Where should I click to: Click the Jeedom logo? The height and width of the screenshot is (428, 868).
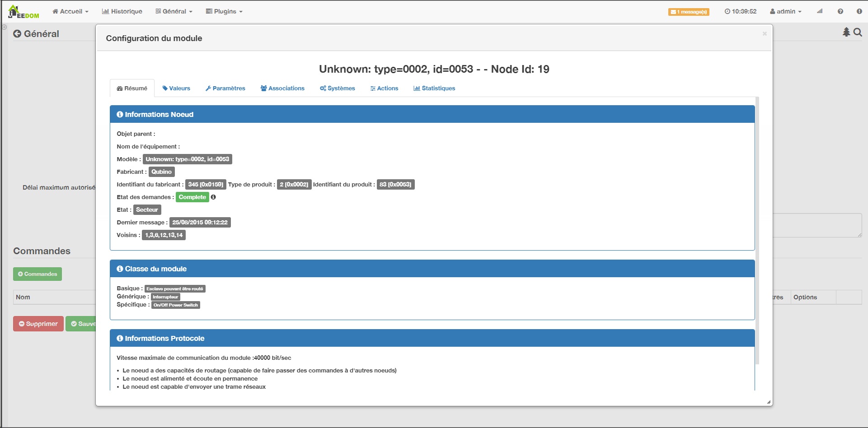(23, 12)
